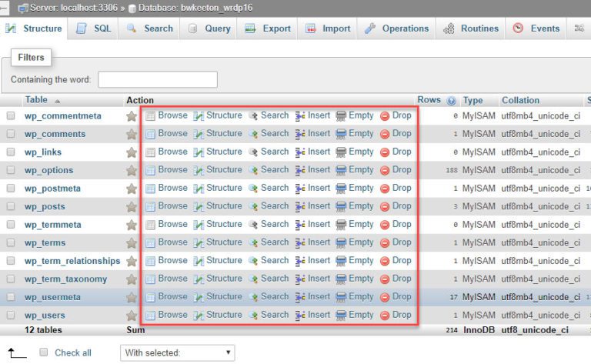This screenshot has height=364, width=591.
Task: Enable the Check all checkbox
Action: click(44, 352)
